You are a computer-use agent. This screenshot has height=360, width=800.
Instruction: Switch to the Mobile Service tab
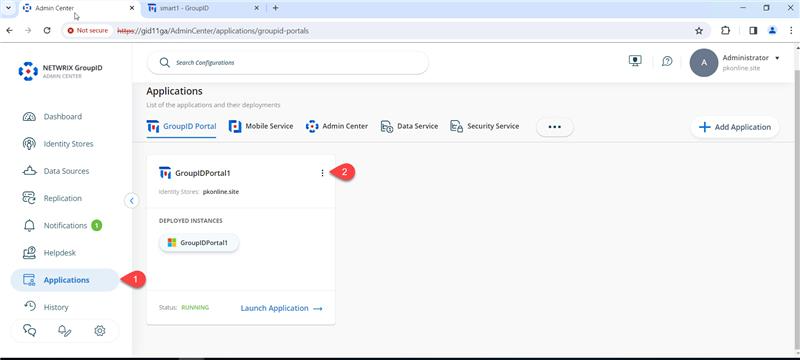coord(261,126)
